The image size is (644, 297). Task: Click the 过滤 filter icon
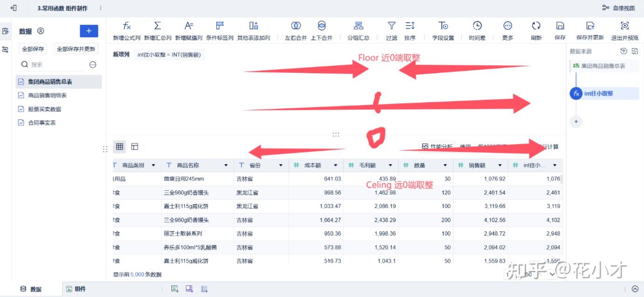pyautogui.click(x=391, y=29)
